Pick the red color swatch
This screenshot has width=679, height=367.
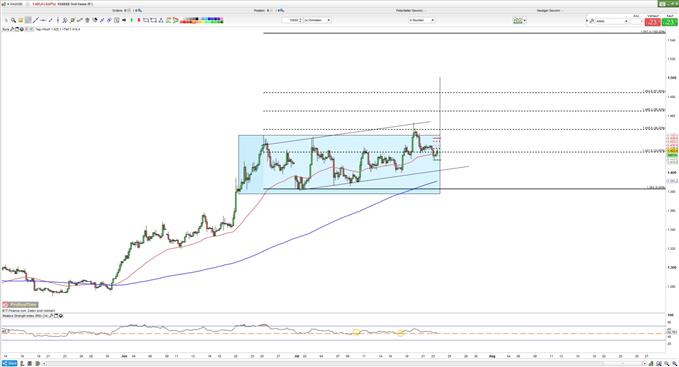(x=184, y=22)
